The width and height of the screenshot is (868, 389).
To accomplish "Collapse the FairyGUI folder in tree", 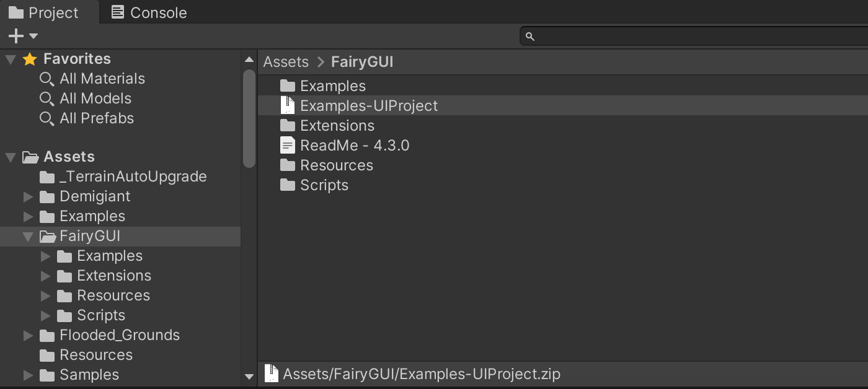I will click(x=27, y=236).
